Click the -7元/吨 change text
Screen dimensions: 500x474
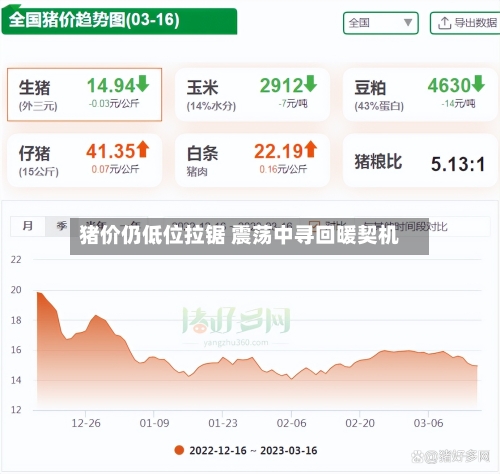[293, 104]
